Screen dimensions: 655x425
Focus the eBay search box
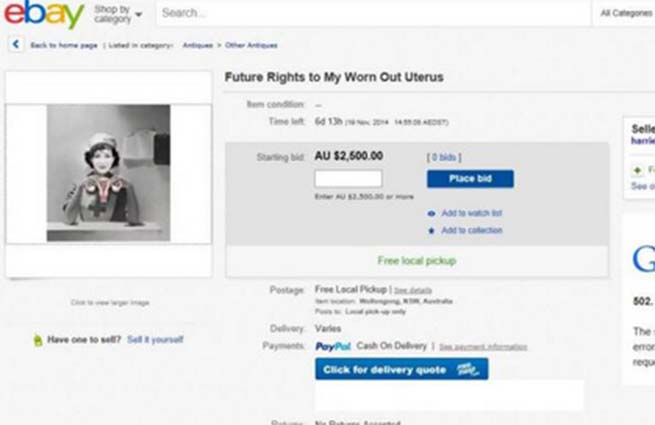point(370,14)
